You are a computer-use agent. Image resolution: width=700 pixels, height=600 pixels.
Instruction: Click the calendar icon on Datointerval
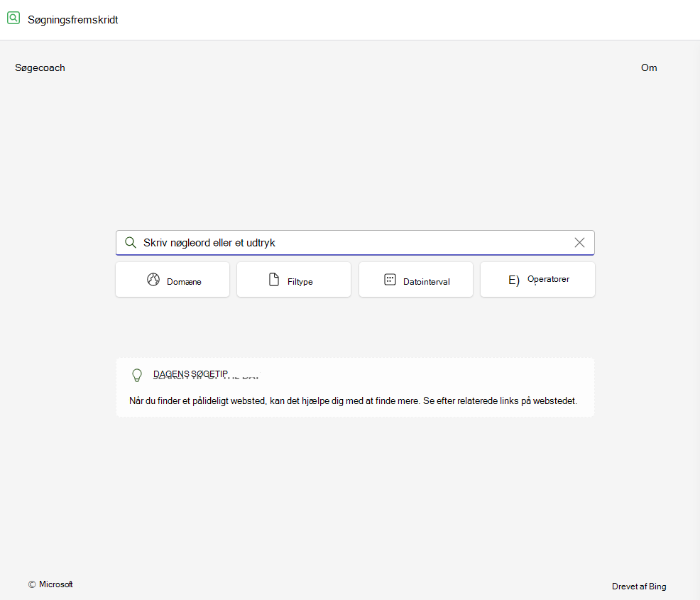click(390, 280)
